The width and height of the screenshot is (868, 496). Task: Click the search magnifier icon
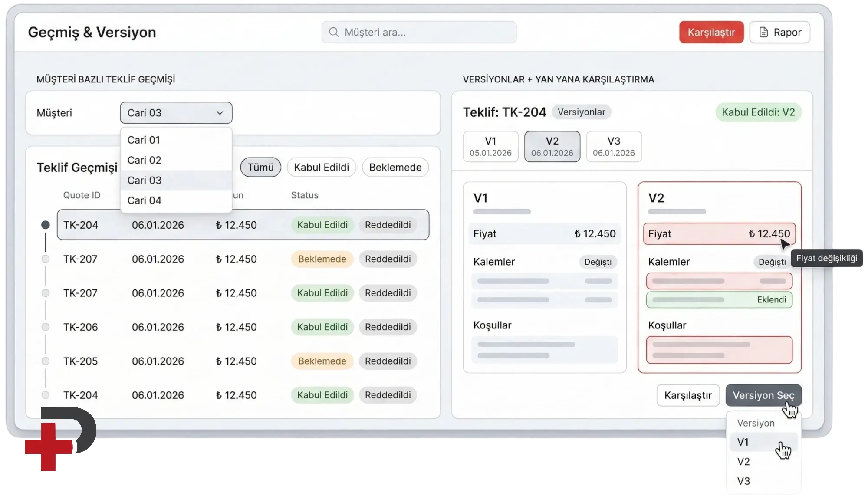point(333,32)
